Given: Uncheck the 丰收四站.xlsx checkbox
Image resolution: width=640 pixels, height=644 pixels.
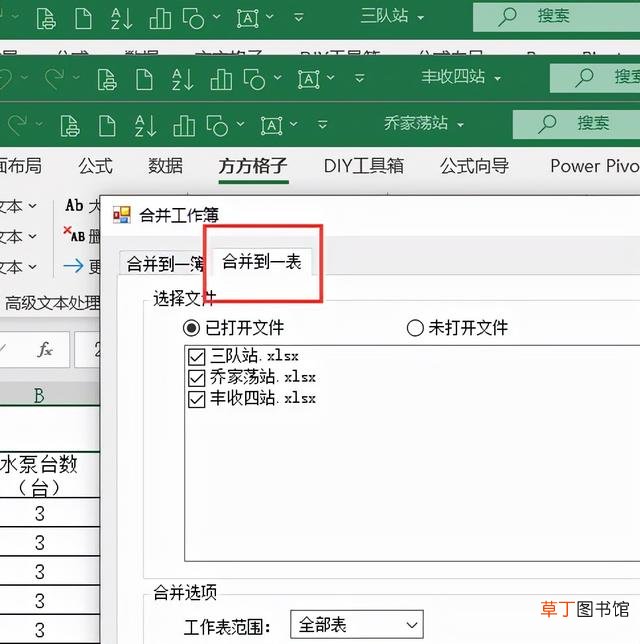Looking at the screenshot, I should coord(196,399).
